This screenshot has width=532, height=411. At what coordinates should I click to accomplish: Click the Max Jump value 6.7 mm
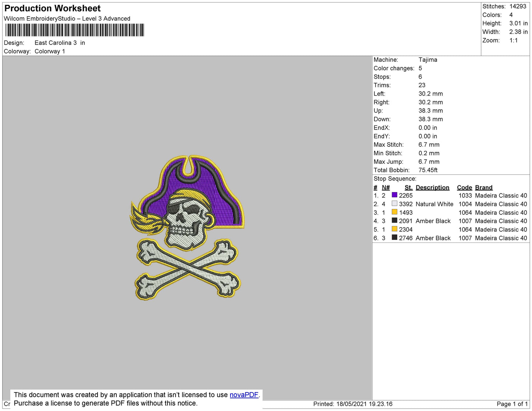[x=429, y=162]
